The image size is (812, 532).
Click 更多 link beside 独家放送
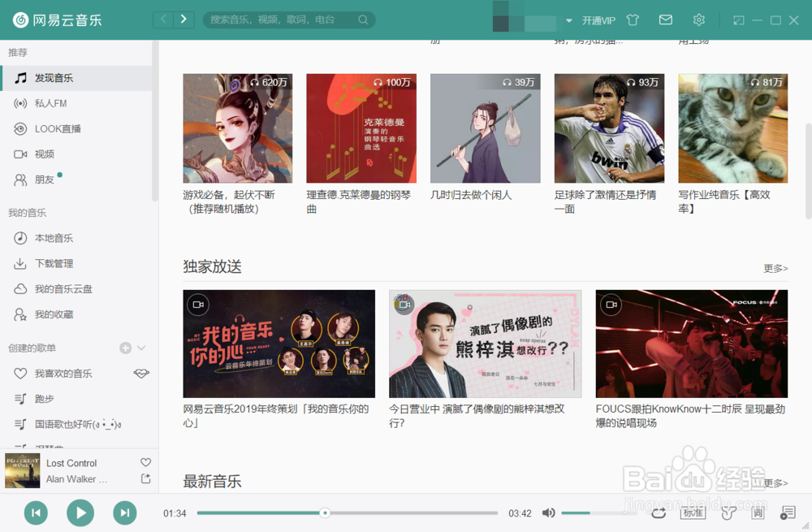[x=774, y=267]
